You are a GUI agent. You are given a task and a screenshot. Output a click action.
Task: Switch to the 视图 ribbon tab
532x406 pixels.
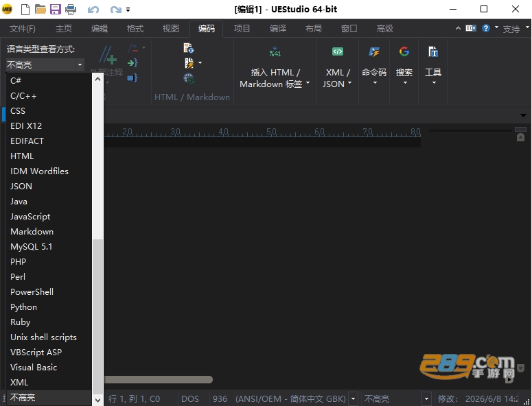click(171, 29)
